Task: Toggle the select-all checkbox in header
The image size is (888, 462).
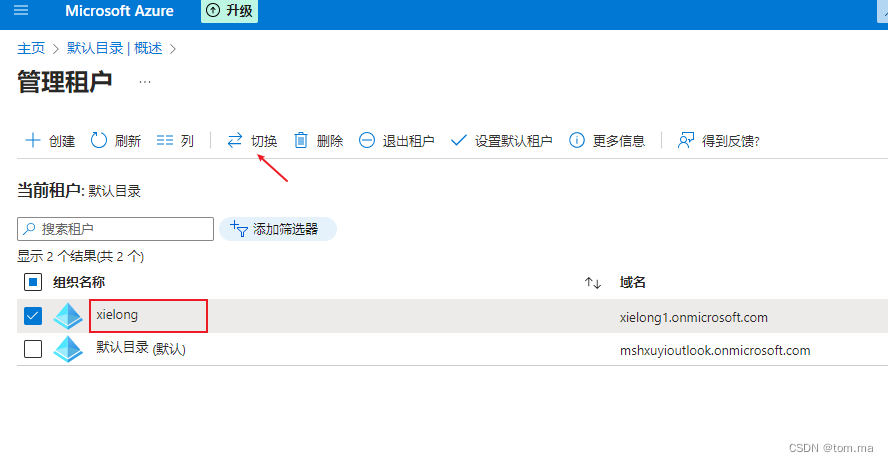Action: coord(33,282)
